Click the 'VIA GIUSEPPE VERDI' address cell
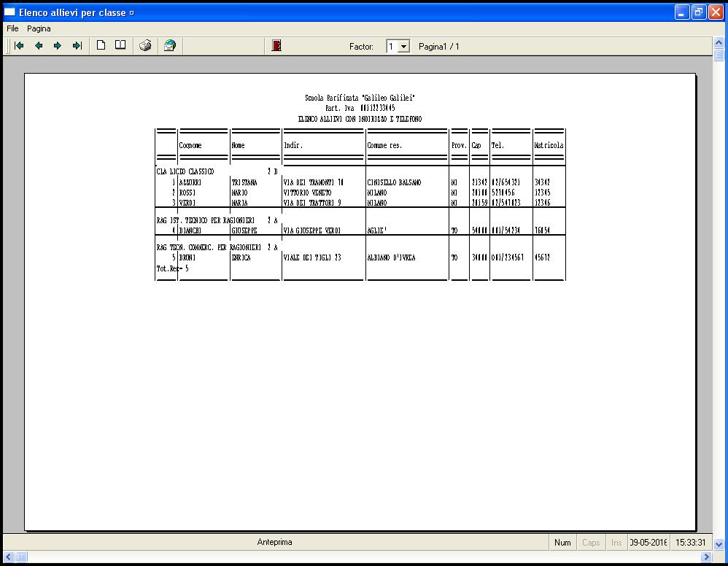 tap(312, 230)
